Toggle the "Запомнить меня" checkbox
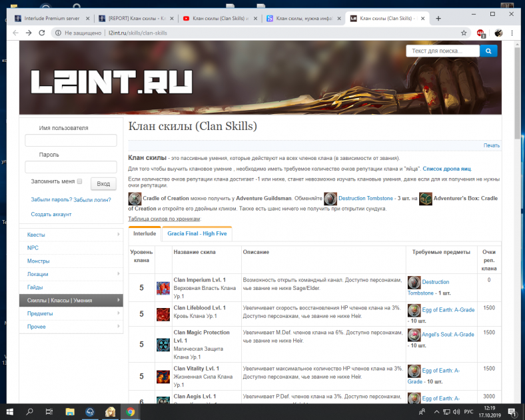Image resolution: width=525 pixels, height=420 pixels. tap(79, 181)
